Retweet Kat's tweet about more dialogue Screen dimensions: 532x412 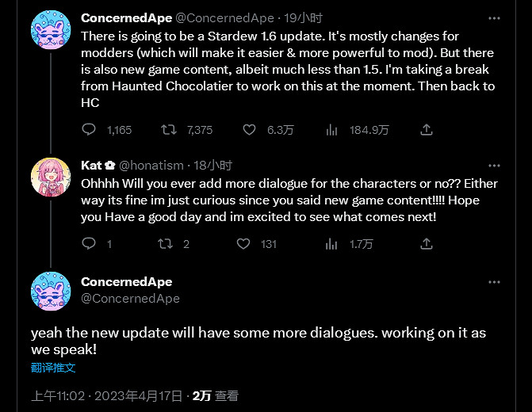pos(166,243)
